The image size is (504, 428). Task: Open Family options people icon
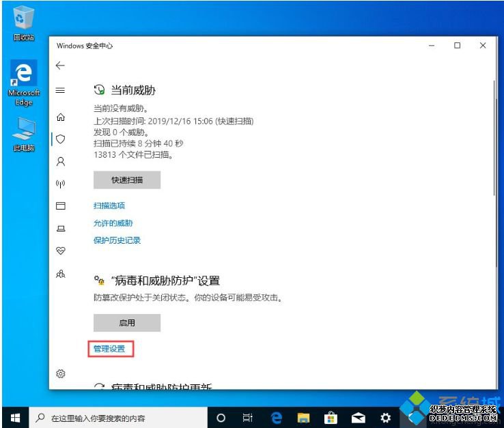(x=60, y=274)
